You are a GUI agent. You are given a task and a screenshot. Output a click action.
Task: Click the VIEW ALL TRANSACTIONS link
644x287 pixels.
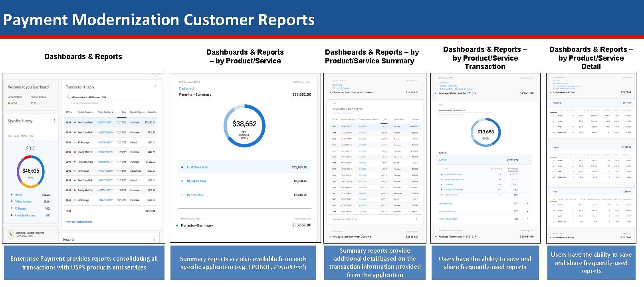(79, 222)
